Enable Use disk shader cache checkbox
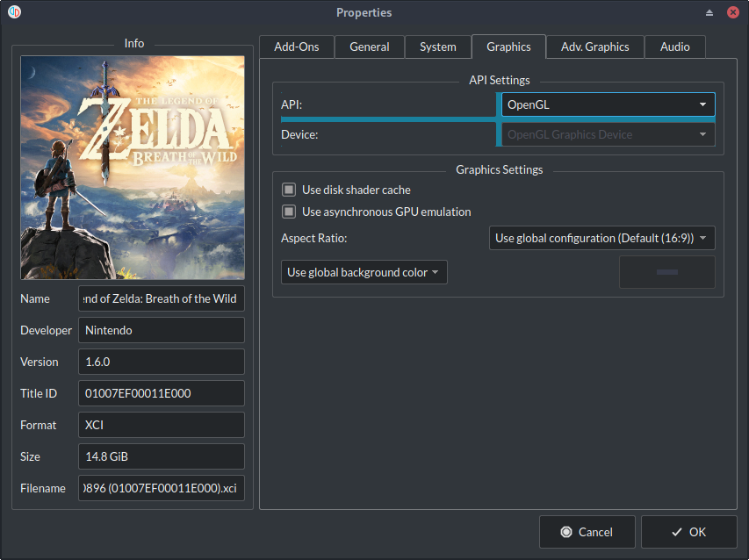The height and width of the screenshot is (560, 749). pyautogui.click(x=288, y=190)
